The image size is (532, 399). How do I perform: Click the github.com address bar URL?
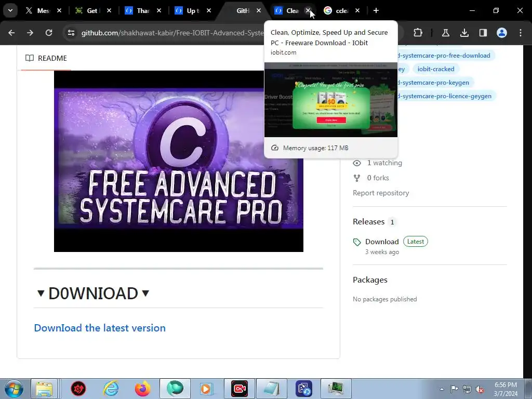[172, 33]
